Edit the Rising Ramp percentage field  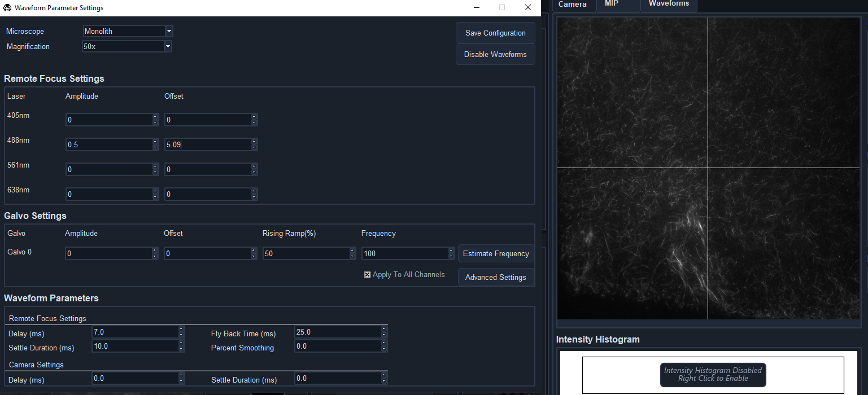[x=305, y=253]
